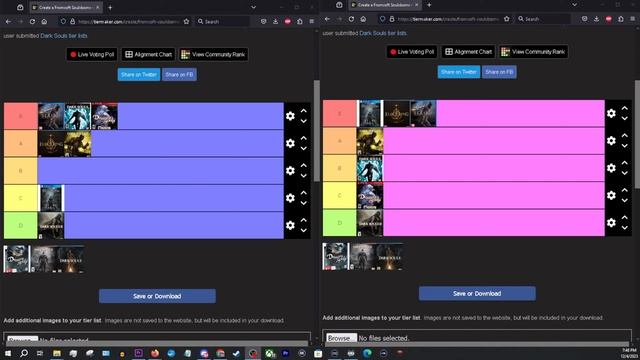The height and width of the screenshot is (360, 640).
Task: Reload the page in right browser window
Action: (x=351, y=19)
